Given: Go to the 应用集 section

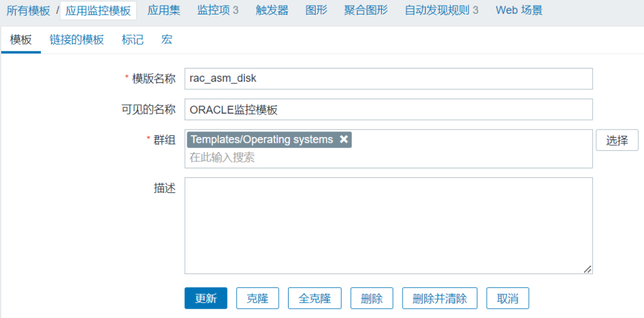Looking at the screenshot, I should click(x=163, y=11).
